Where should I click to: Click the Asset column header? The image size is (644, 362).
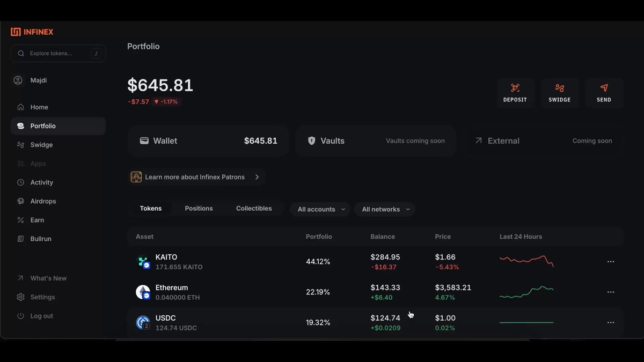tap(144, 237)
